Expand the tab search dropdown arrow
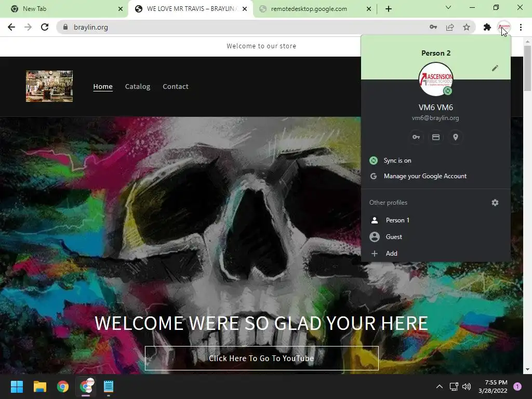 click(448, 7)
